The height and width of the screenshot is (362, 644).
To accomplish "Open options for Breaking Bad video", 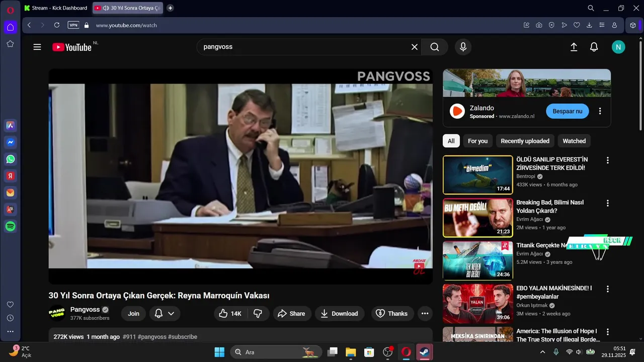I will pyautogui.click(x=607, y=203).
